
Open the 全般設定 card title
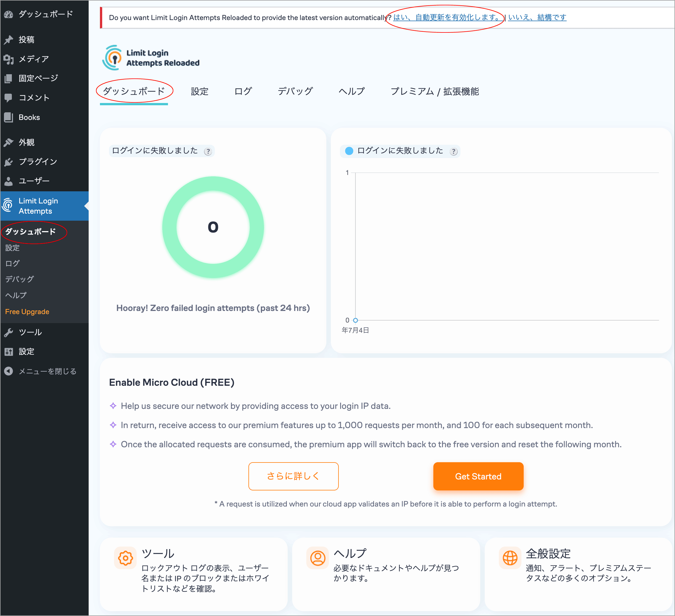pyautogui.click(x=548, y=554)
